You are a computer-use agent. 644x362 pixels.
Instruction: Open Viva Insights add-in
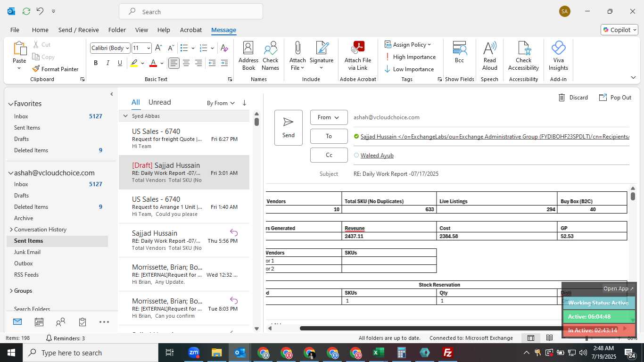(558, 56)
